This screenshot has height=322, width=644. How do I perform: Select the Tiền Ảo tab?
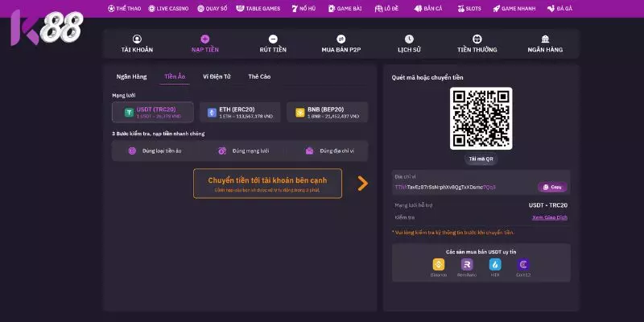[x=175, y=76]
